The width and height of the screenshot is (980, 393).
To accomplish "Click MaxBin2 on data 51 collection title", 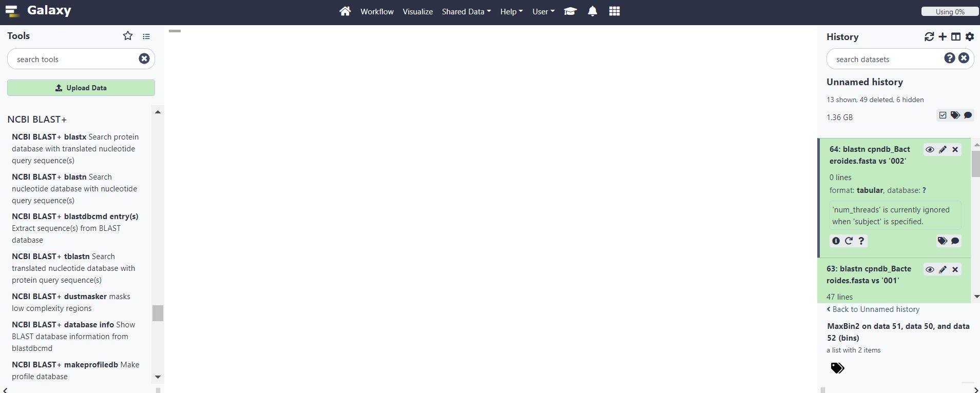I will point(898,332).
